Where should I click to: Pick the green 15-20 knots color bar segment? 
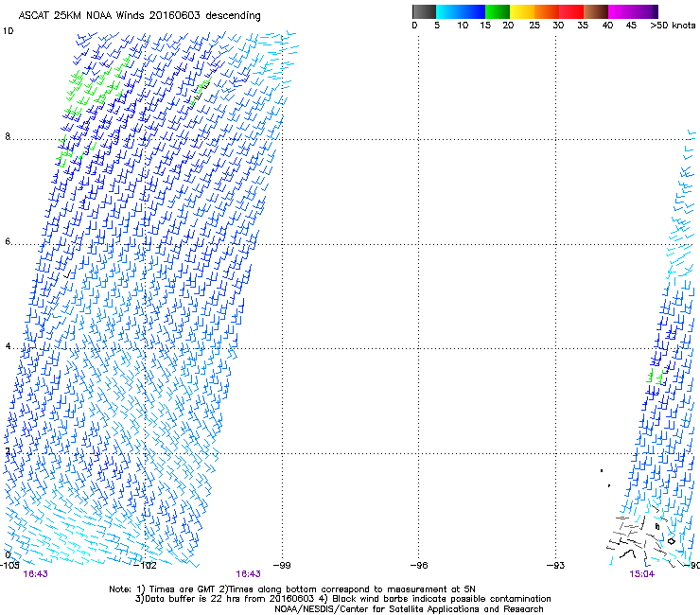click(x=498, y=11)
